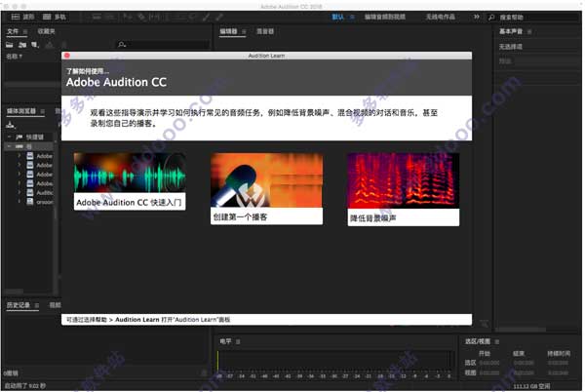
Task: Click the Media Browser add shortcut icon
Action: click(11, 125)
